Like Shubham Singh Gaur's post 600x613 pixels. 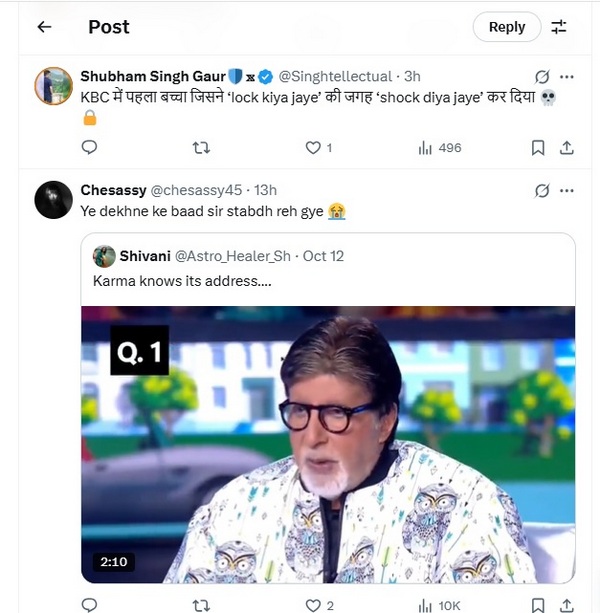tap(313, 147)
